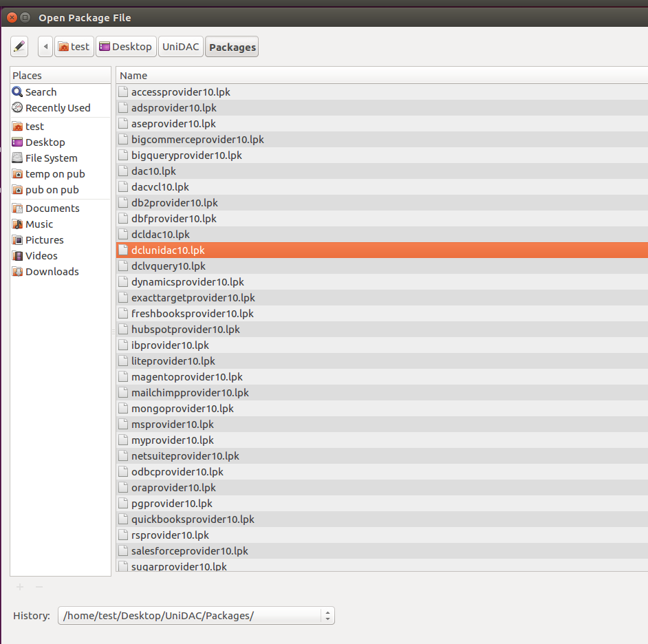Select accessprovider10.lpk file
Screen dimensions: 648x644
click(x=382, y=92)
